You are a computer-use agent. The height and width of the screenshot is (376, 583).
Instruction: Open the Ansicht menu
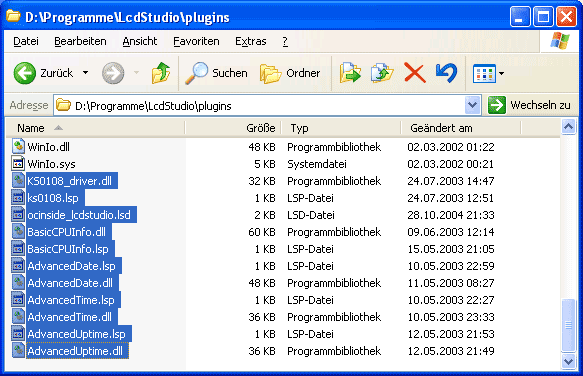point(140,41)
